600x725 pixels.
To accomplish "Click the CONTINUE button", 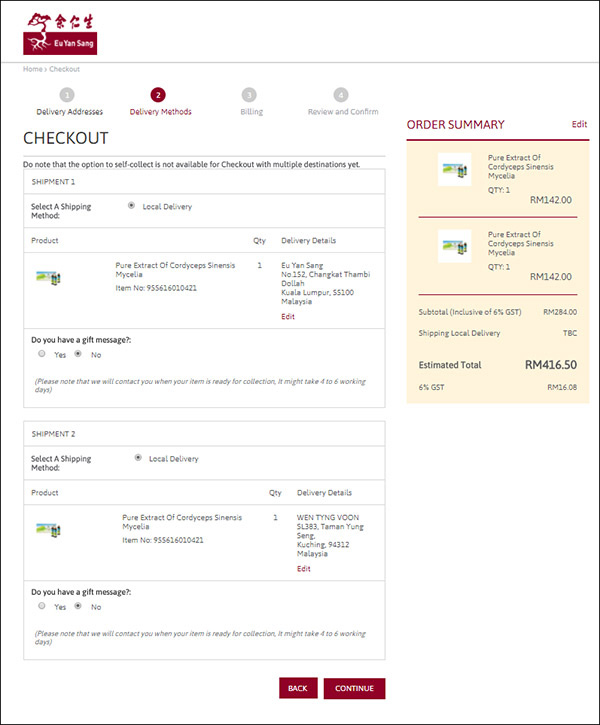I will 354,688.
